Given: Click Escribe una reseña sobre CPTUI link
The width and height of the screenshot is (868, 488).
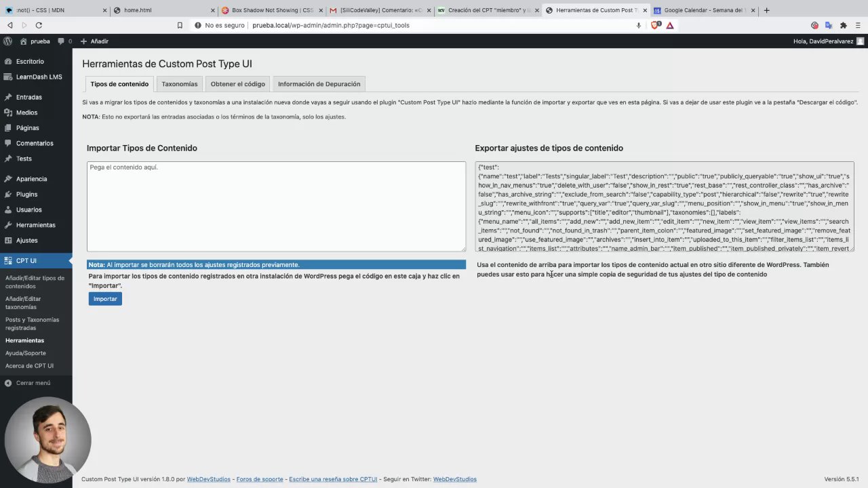Looking at the screenshot, I should tap(333, 479).
